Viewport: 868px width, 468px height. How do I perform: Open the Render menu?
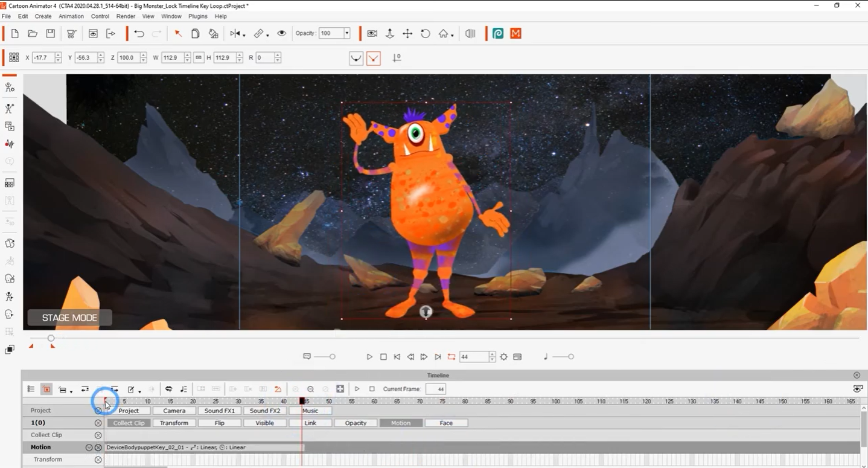point(126,16)
